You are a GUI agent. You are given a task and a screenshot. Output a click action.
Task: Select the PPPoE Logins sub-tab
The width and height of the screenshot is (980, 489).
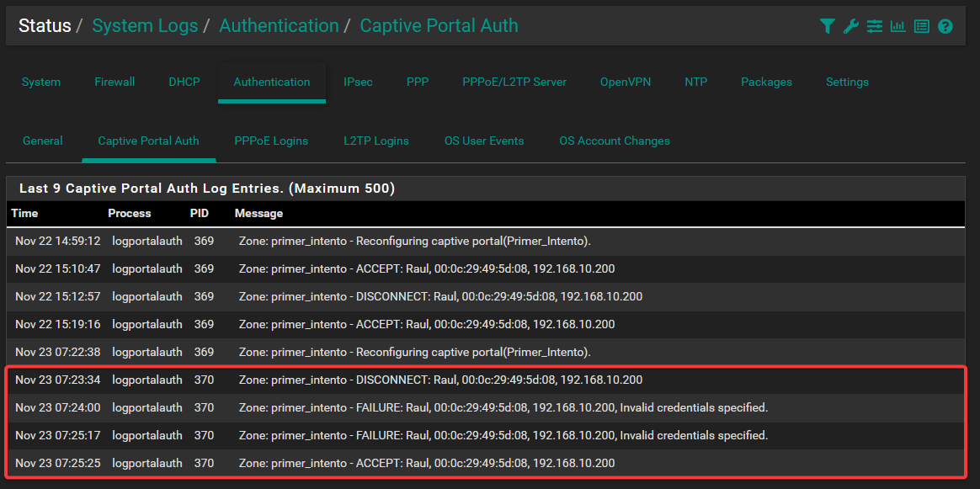271,141
